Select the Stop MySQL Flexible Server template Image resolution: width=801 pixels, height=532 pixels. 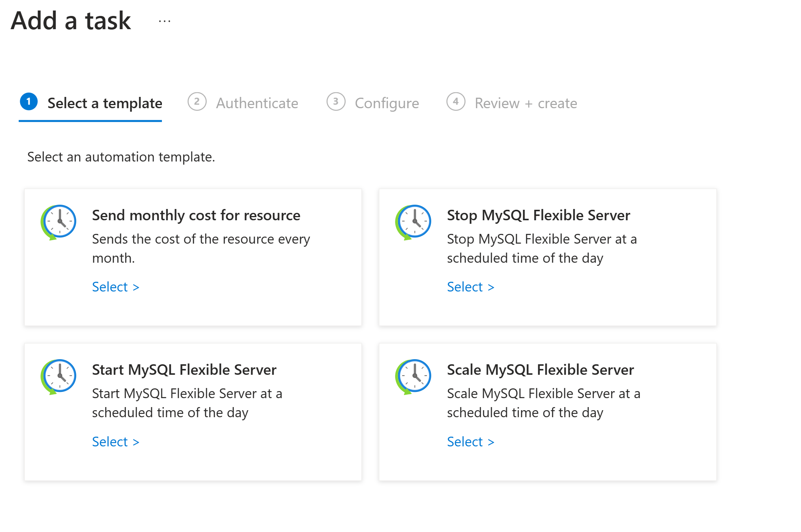(x=465, y=287)
